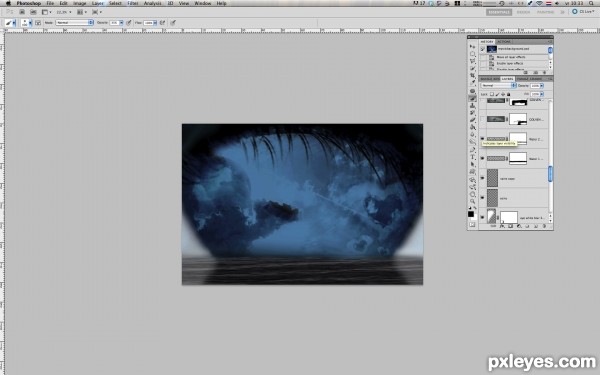Open the Screen Mode dropdown
600x375 pixels.
(x=96, y=12)
